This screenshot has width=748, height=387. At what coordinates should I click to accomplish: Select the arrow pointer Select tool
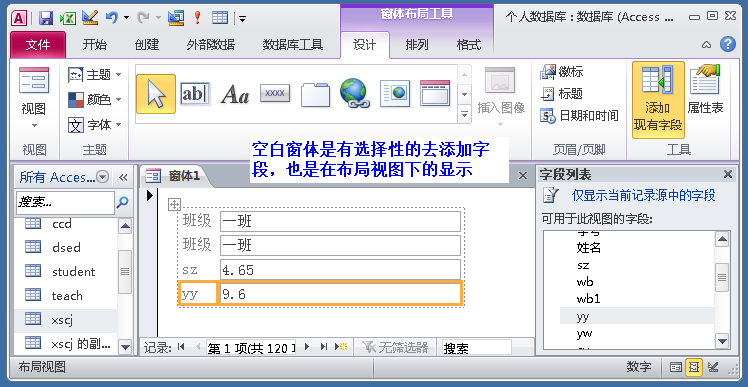(x=156, y=94)
